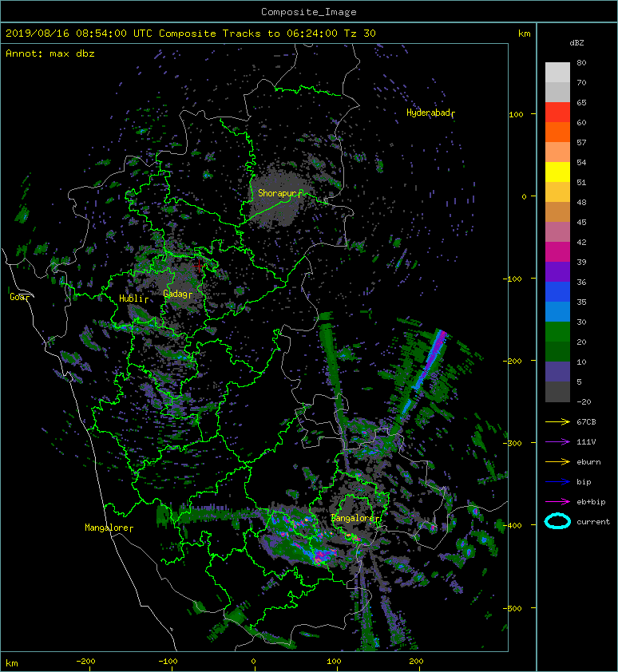618x672 pixels.
Task: Click the bip legend label
Action: pyautogui.click(x=584, y=482)
